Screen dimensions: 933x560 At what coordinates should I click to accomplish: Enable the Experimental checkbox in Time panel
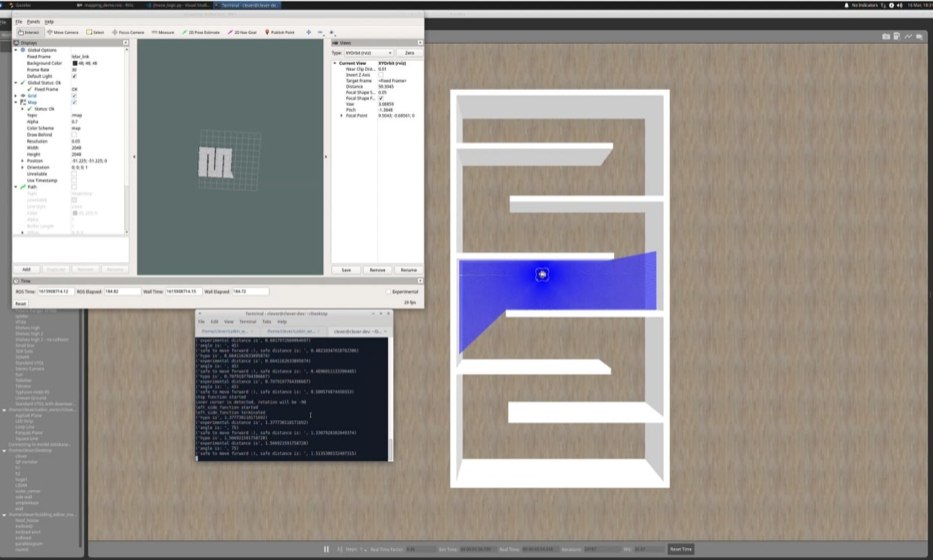point(388,291)
